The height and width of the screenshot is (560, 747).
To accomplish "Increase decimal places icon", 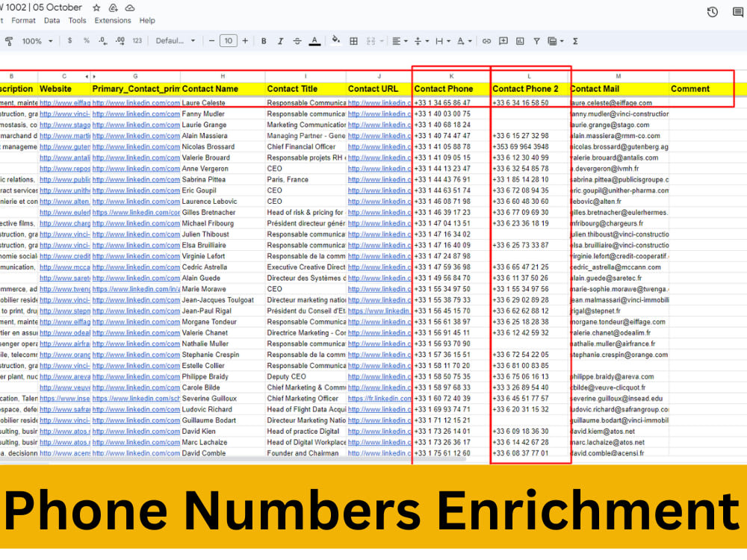I will [120, 41].
